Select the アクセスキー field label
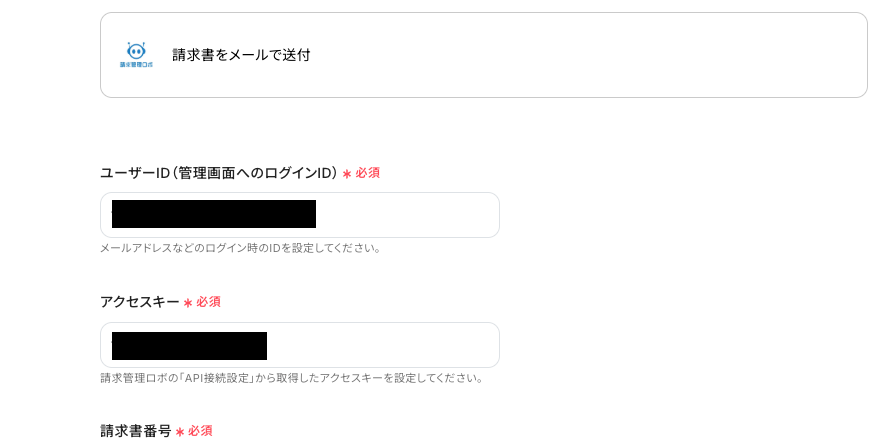The width and height of the screenshot is (880, 444). pos(139,302)
